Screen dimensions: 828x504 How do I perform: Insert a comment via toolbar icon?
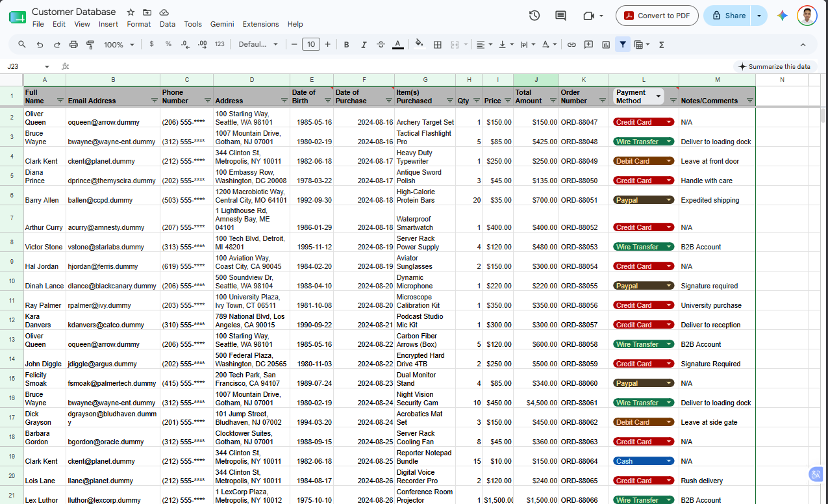click(x=588, y=44)
